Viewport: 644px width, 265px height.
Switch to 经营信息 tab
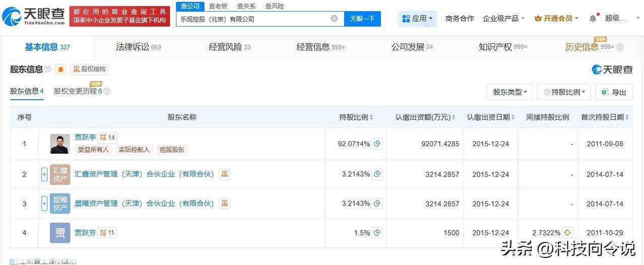[x=321, y=47]
